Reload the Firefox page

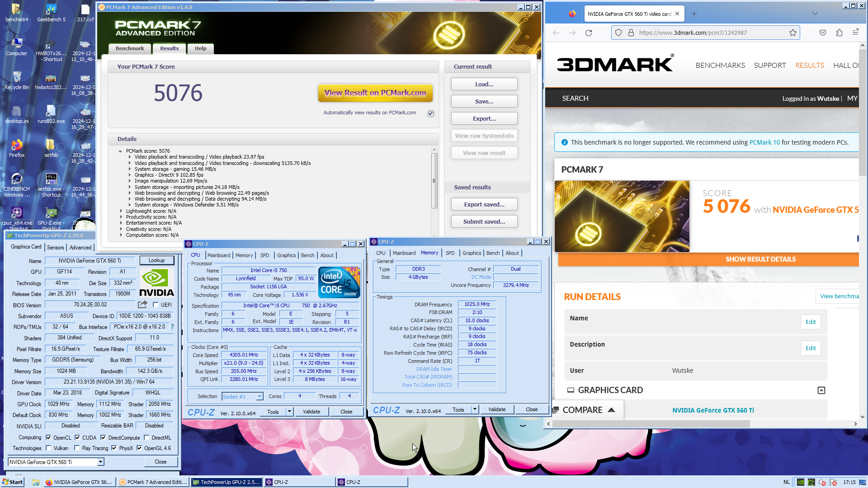(x=588, y=33)
